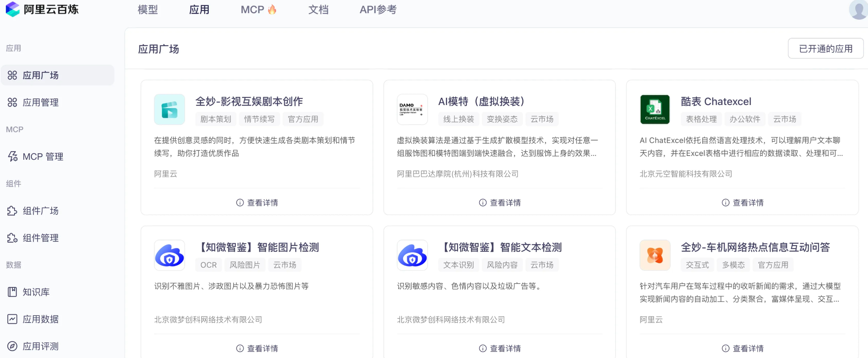Click info icon in 智能文本检测 card
The image size is (868, 358).
[x=483, y=348]
